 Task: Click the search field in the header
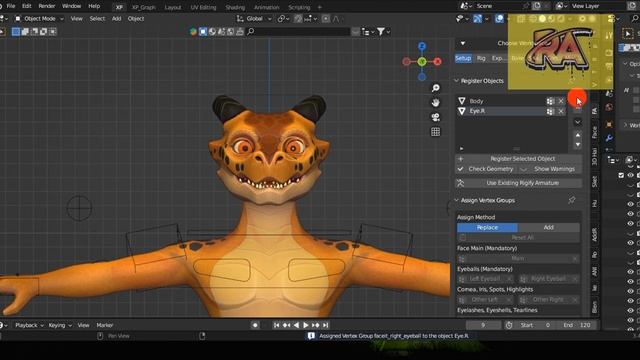[x=298, y=31]
